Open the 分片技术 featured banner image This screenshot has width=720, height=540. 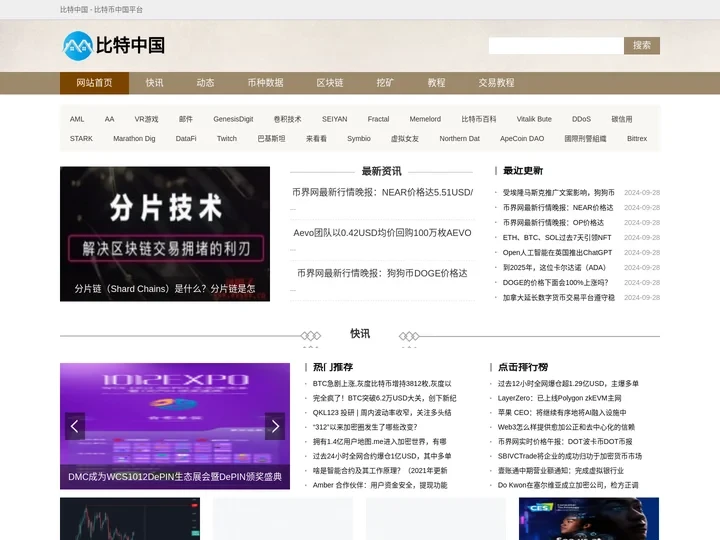click(x=165, y=234)
